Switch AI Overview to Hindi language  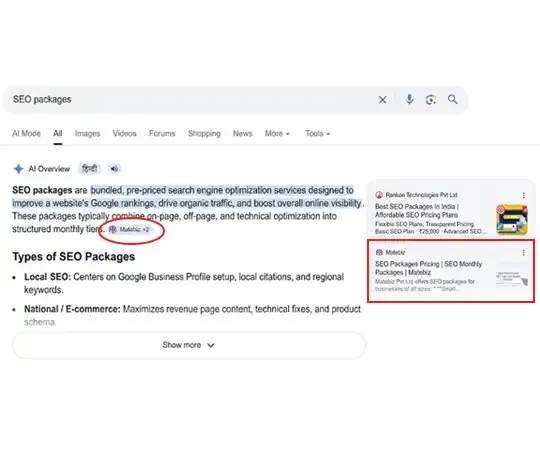[x=90, y=169]
